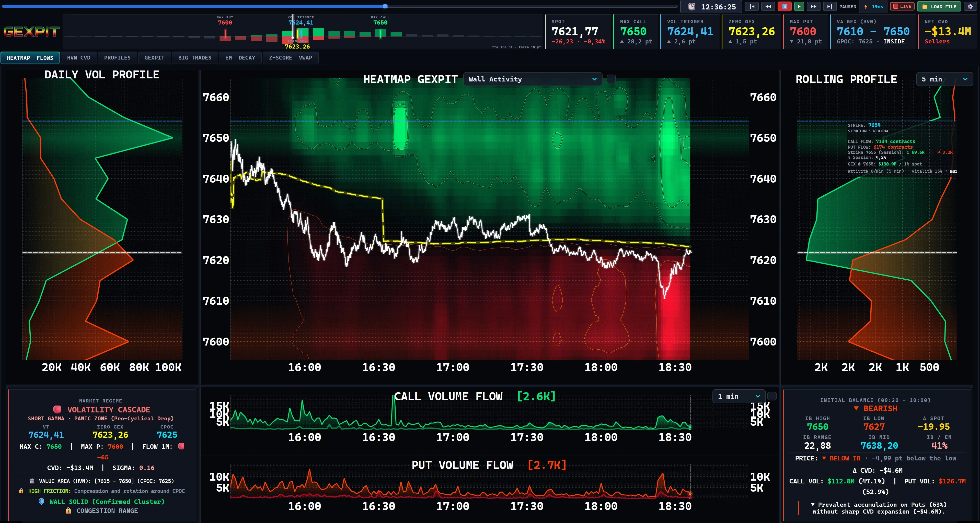Open the Z-SCORE VWAP tab

[x=290, y=58]
